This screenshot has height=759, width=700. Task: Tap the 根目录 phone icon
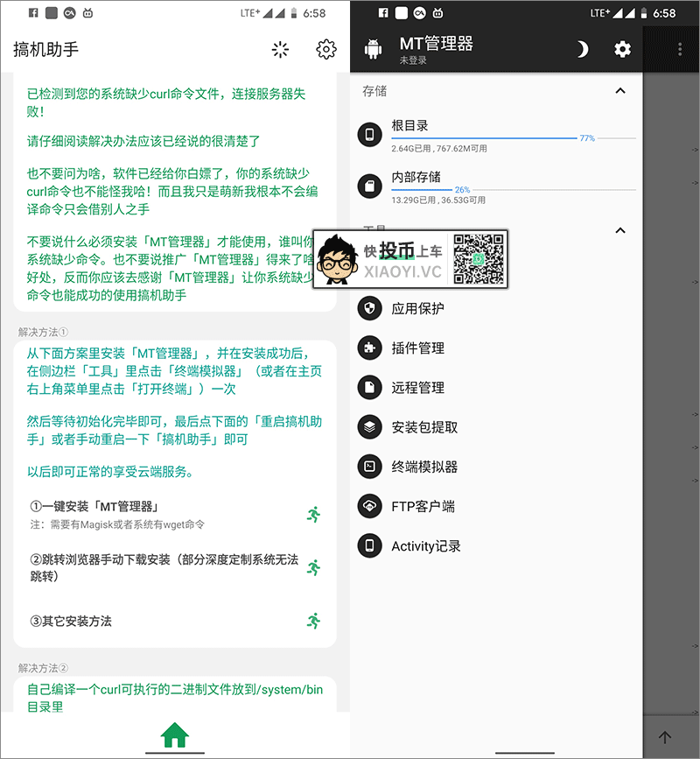pyautogui.click(x=369, y=135)
